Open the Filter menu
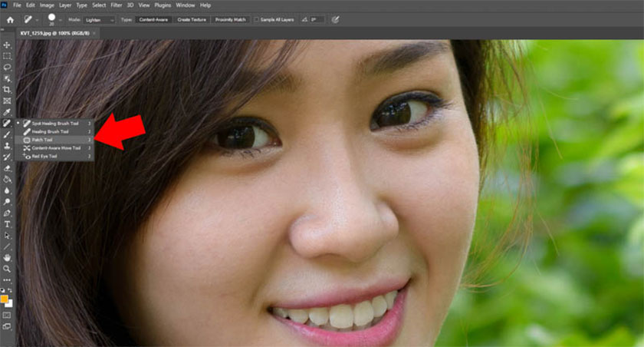644x347 pixels. [x=117, y=5]
